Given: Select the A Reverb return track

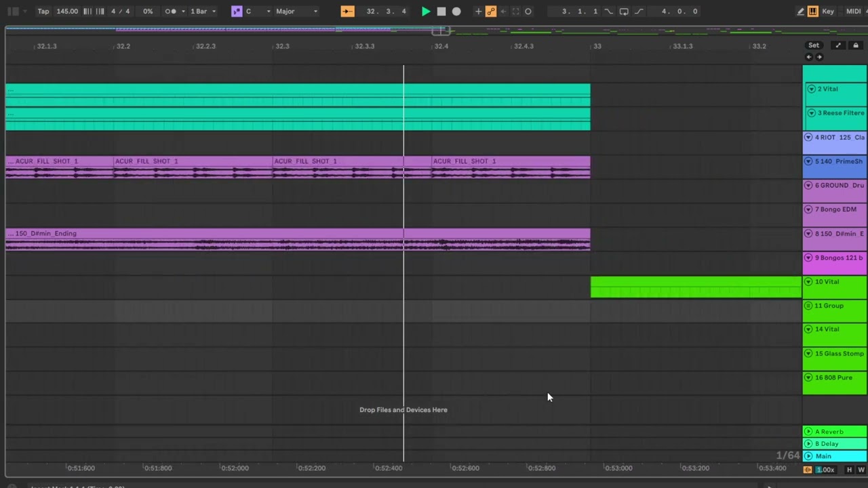Looking at the screenshot, I should pos(834,432).
